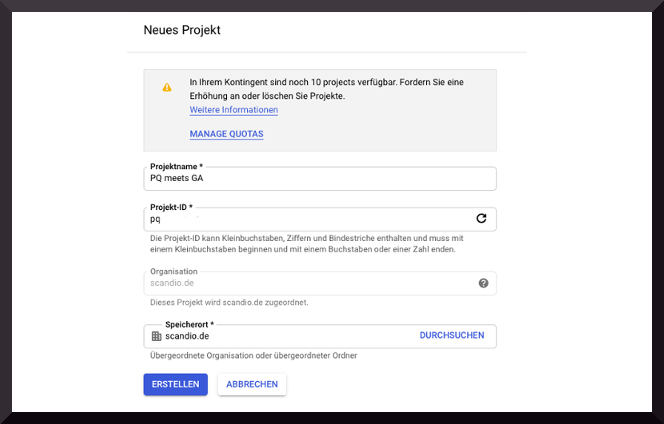This screenshot has height=424, width=664.
Task: Select the Speicherort field with scandio.de
Action: [320, 336]
